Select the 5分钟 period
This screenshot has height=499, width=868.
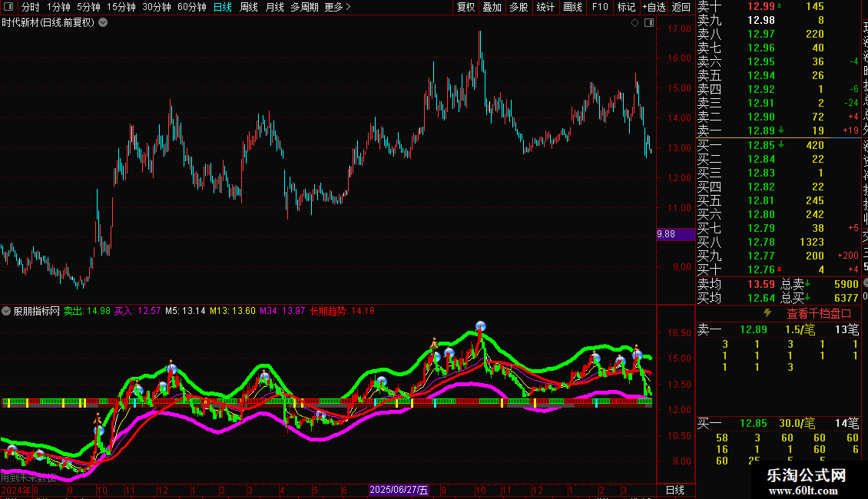tap(88, 7)
